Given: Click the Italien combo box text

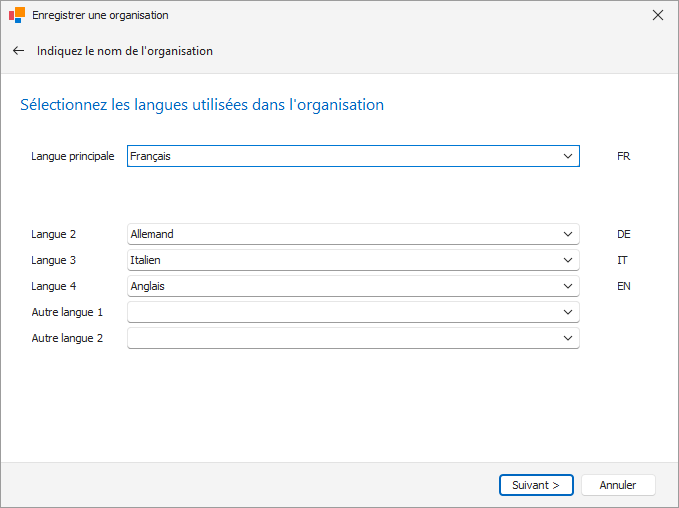Looking at the screenshot, I should [146, 260].
